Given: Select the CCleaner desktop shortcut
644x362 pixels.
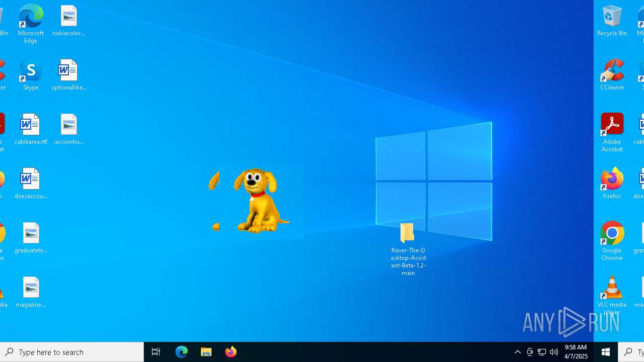Looking at the screenshot, I should tap(612, 75).
